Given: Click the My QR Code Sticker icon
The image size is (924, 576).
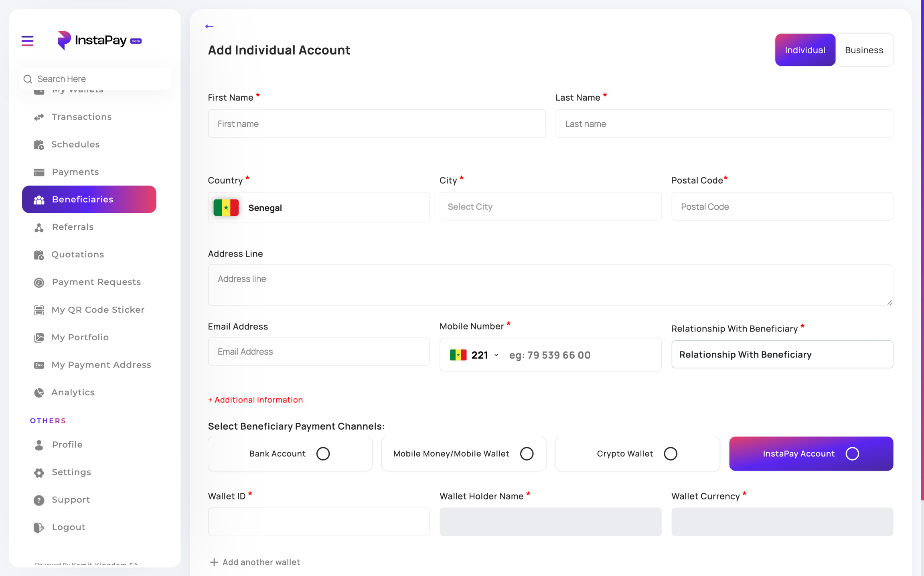Looking at the screenshot, I should [x=39, y=310].
